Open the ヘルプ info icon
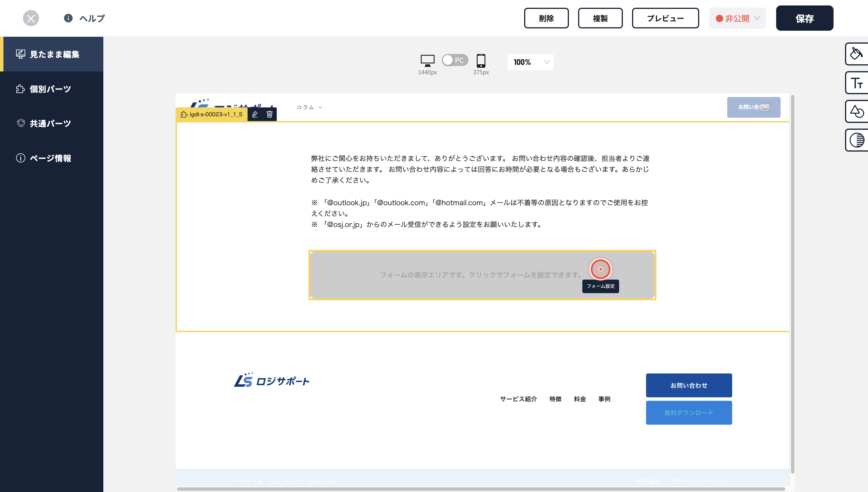 pyautogui.click(x=68, y=18)
